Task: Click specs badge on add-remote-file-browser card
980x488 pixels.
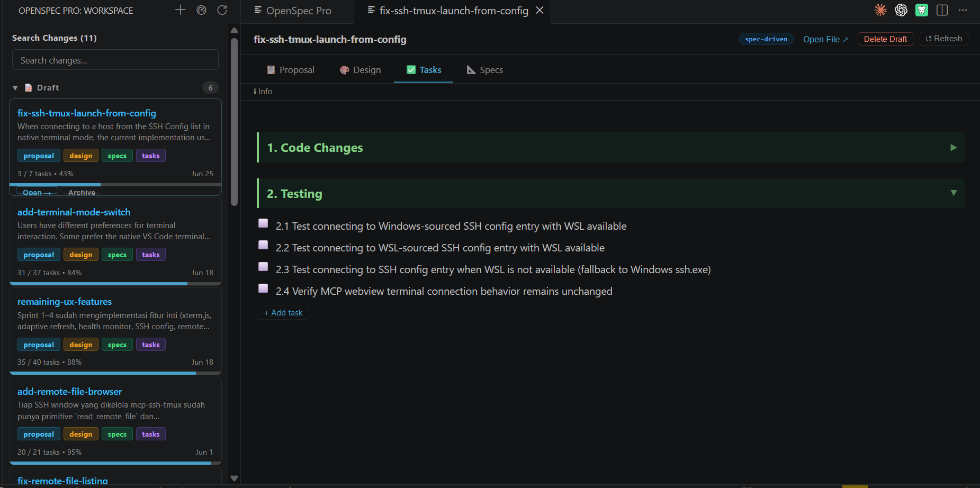Action: click(x=117, y=434)
